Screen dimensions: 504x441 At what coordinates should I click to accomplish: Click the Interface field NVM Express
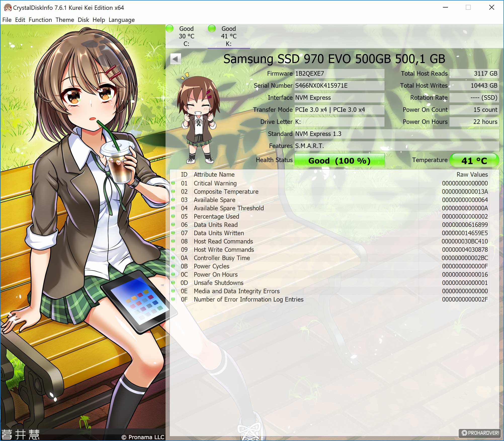(x=340, y=97)
